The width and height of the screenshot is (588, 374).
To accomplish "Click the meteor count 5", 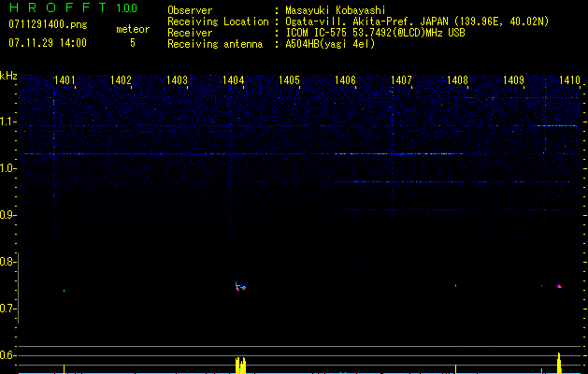I will pos(133,43).
